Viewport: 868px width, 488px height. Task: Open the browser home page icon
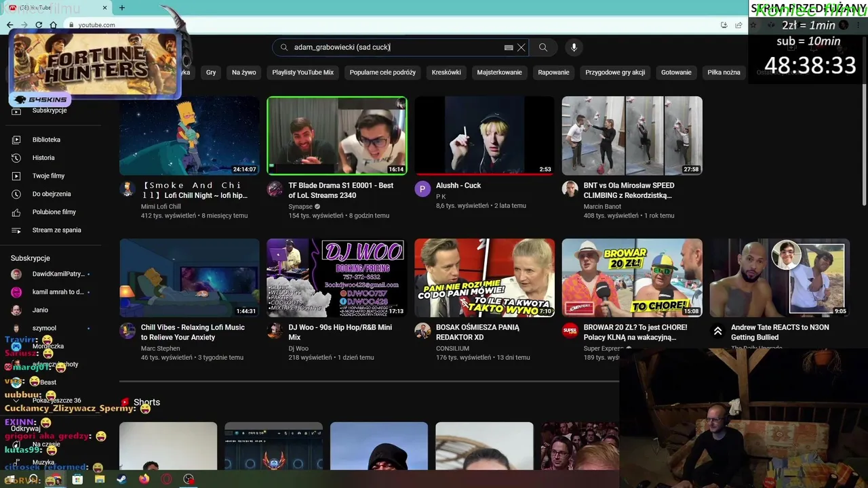pyautogui.click(x=54, y=25)
